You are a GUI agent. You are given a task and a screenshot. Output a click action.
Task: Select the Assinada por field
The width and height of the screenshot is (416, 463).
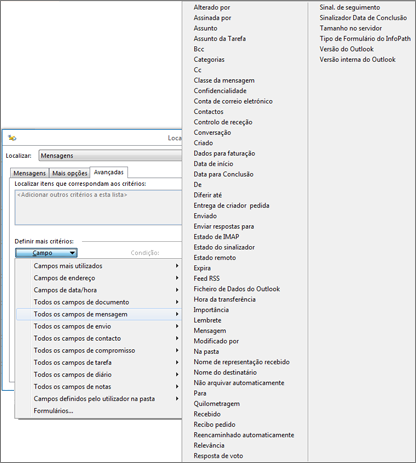pyautogui.click(x=212, y=18)
